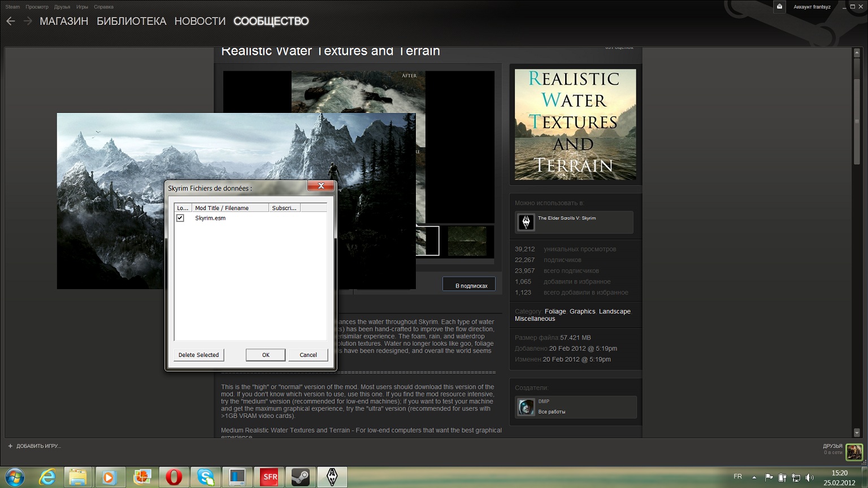Open the volume speaker tray icon
The height and width of the screenshot is (488, 868).
coord(809,477)
